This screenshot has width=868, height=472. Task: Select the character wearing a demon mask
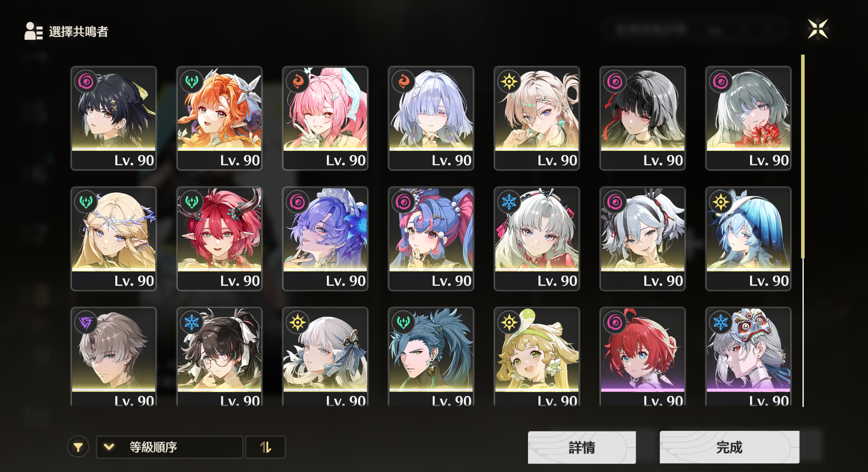click(x=748, y=357)
